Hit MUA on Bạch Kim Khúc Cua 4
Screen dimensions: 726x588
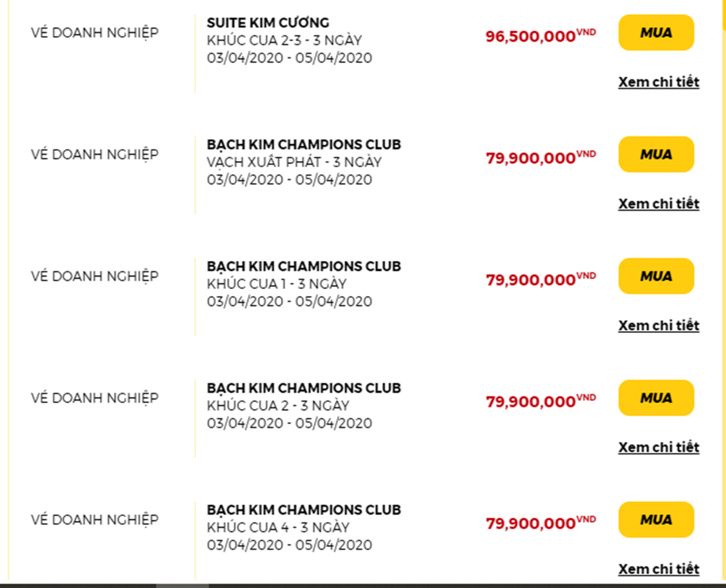click(x=656, y=519)
